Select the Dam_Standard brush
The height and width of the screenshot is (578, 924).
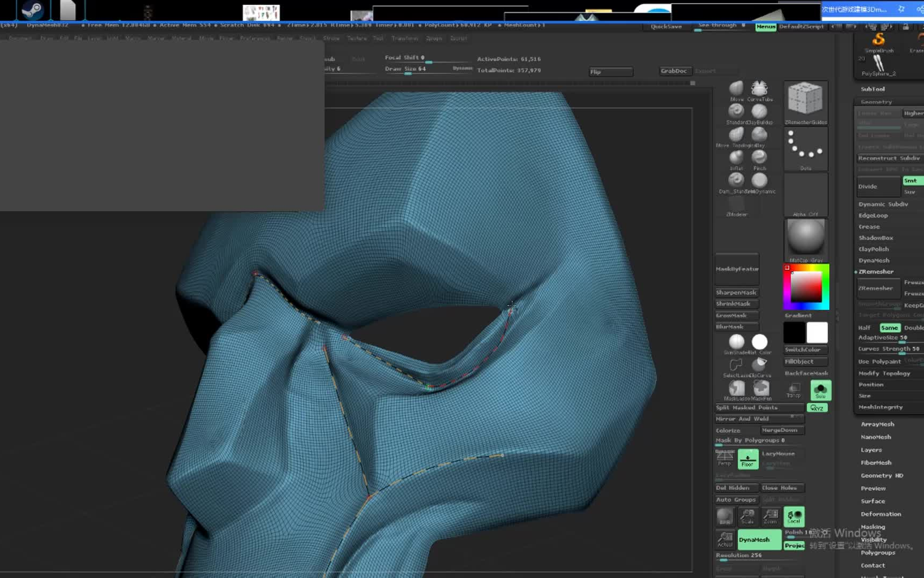point(736,180)
